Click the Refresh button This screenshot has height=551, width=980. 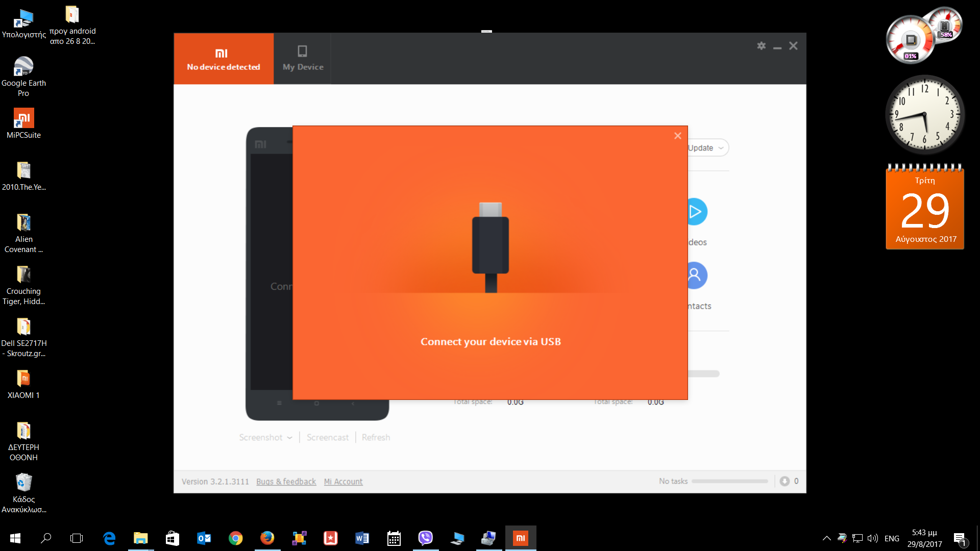[376, 438]
